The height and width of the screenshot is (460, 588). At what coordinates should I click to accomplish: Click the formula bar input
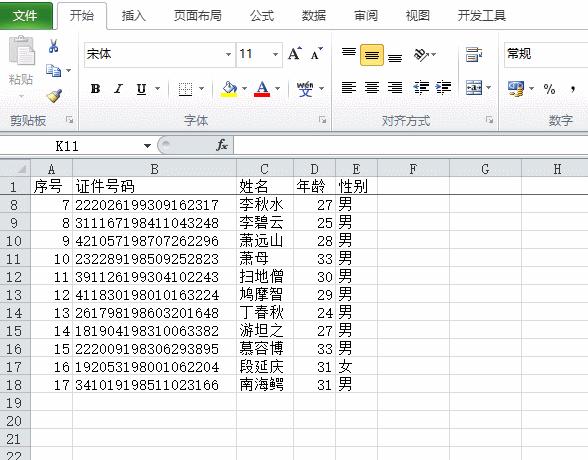click(x=410, y=145)
